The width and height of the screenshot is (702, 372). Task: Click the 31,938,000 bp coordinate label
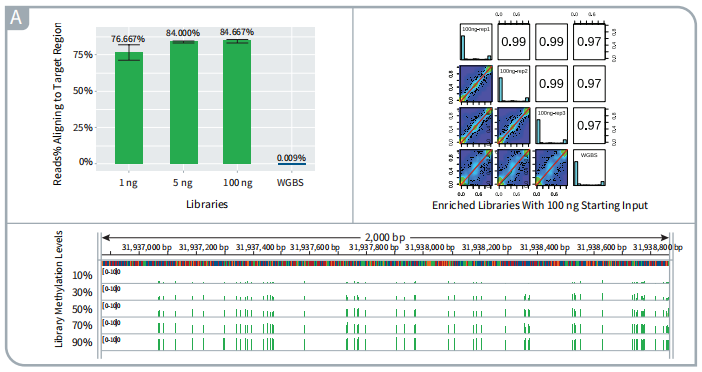point(430,248)
